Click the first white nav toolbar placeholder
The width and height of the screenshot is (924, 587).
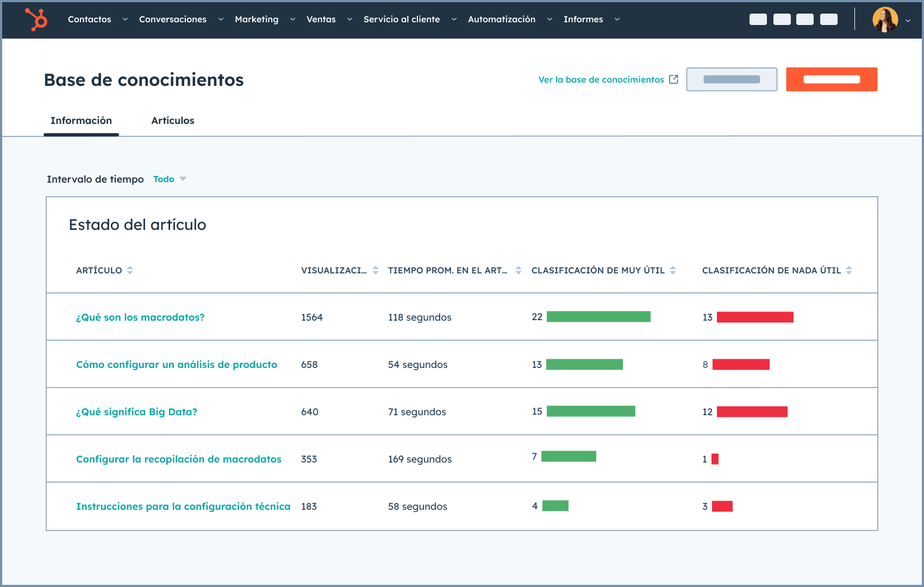tap(758, 20)
